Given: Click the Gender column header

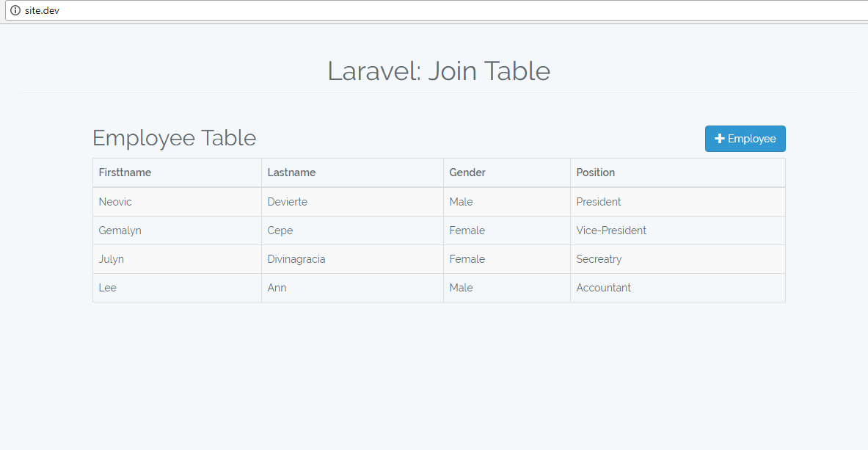Looking at the screenshot, I should (507, 173).
